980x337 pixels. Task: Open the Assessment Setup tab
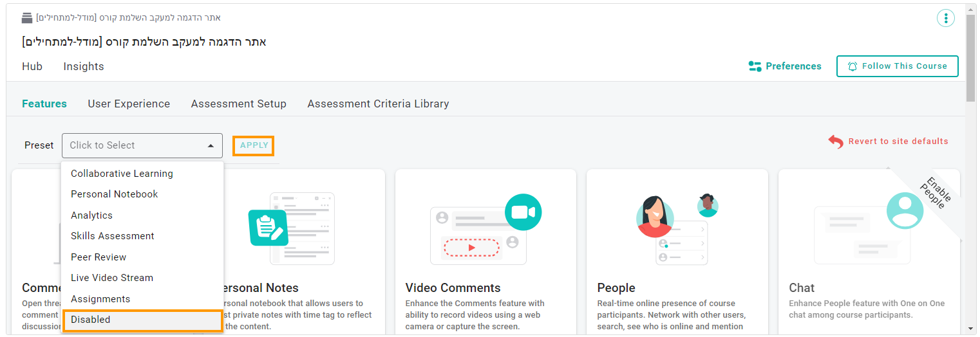tap(238, 104)
